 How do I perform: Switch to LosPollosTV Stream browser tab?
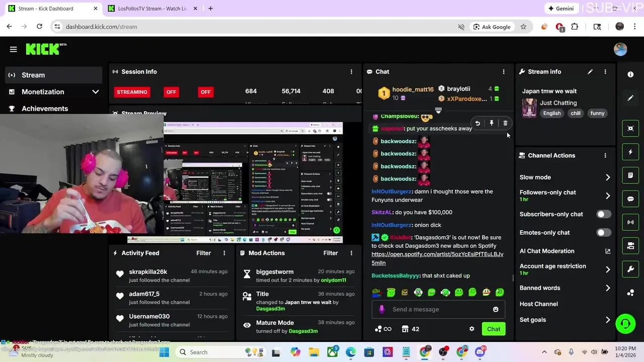152,9
